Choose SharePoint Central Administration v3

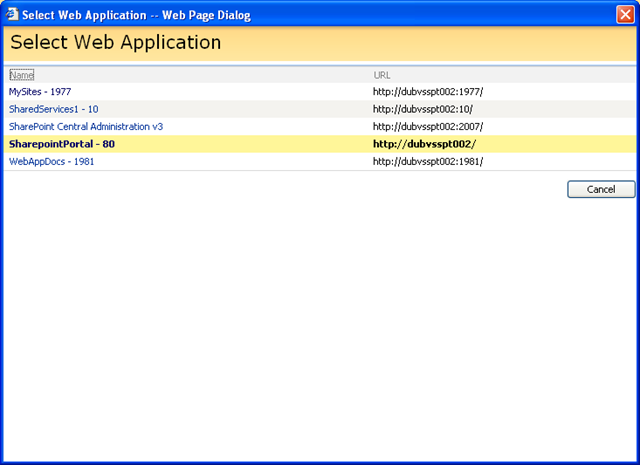tap(86, 127)
